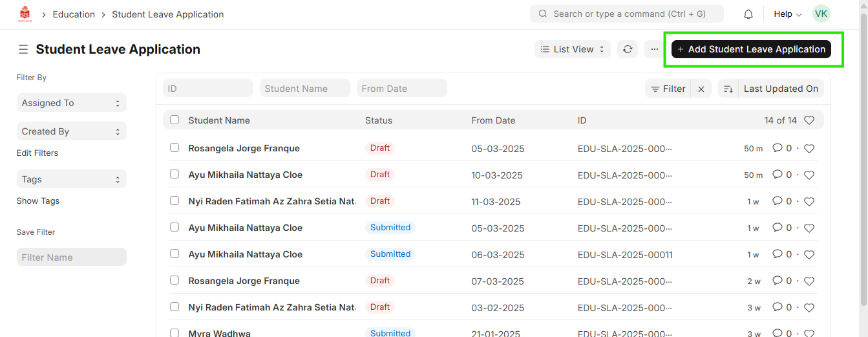The width and height of the screenshot is (868, 337).
Task: Click the refresh list icon
Action: [x=627, y=49]
